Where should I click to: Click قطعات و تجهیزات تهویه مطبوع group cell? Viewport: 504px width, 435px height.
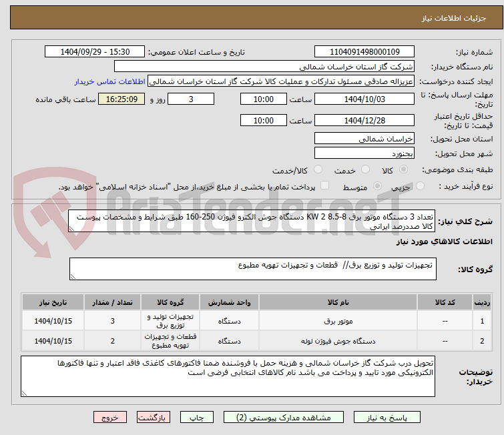(x=170, y=341)
